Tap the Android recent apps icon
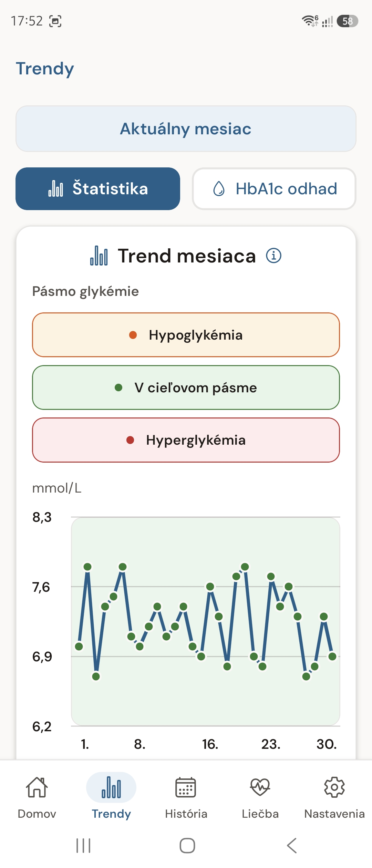Screen dimensions: 372x868 (x=83, y=846)
